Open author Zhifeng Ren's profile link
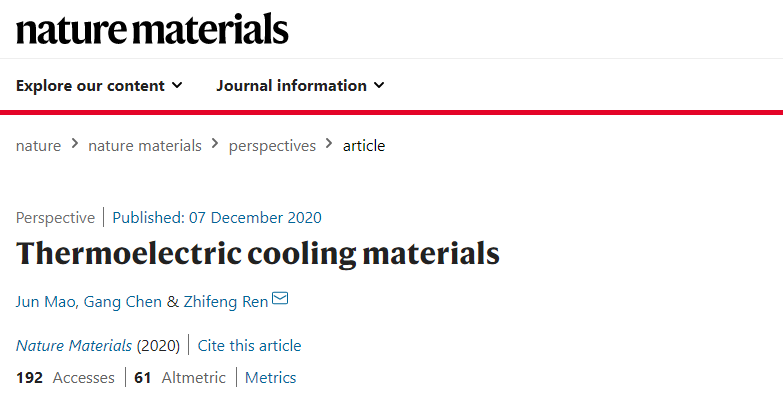This screenshot has height=417, width=783. (x=226, y=302)
